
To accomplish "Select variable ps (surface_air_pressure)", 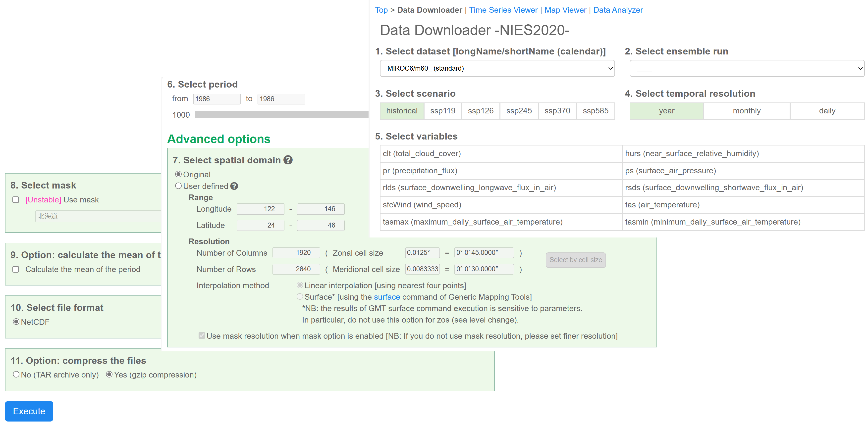I will tap(743, 171).
